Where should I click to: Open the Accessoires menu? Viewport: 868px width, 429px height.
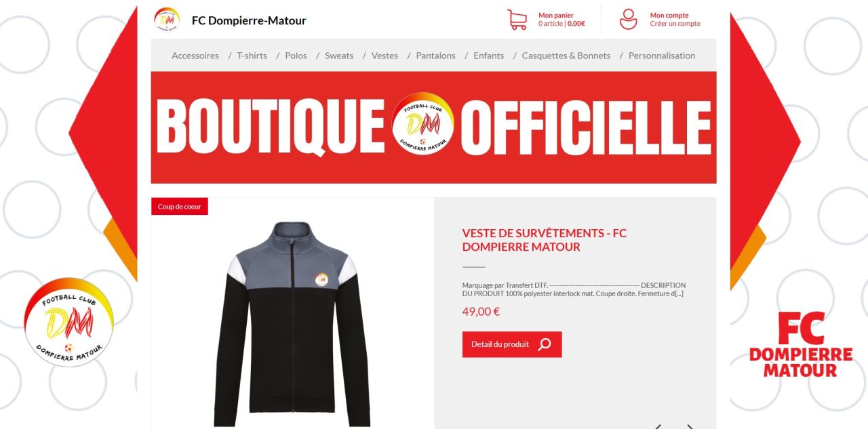(x=195, y=56)
